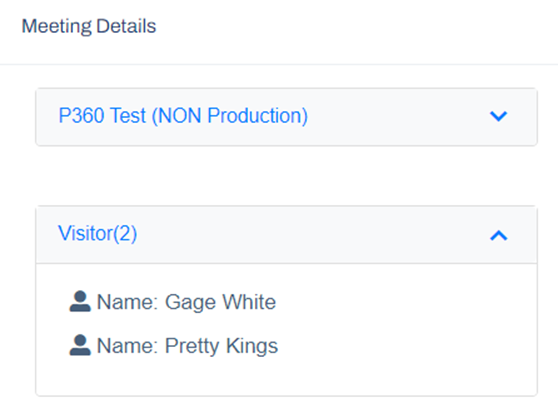Image resolution: width=558 pixels, height=403 pixels.
Task: Click the 'Name:' label for Gage White
Action: [x=127, y=302]
